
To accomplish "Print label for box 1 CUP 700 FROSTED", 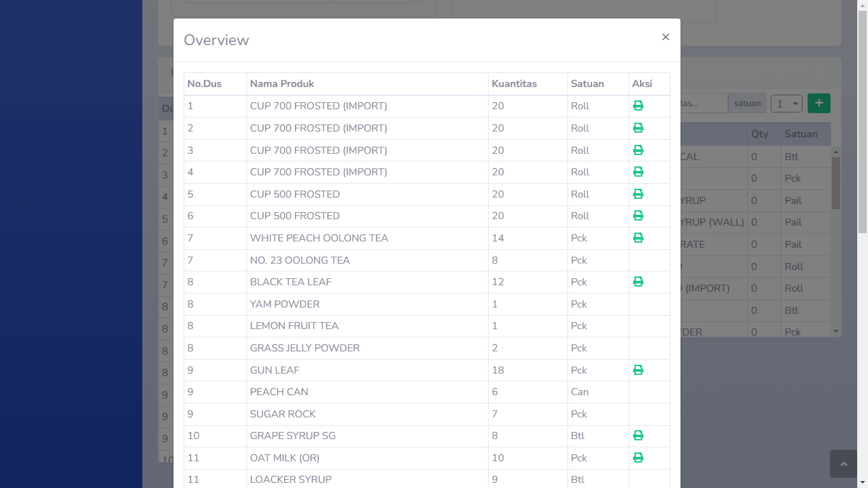I will click(x=638, y=106).
